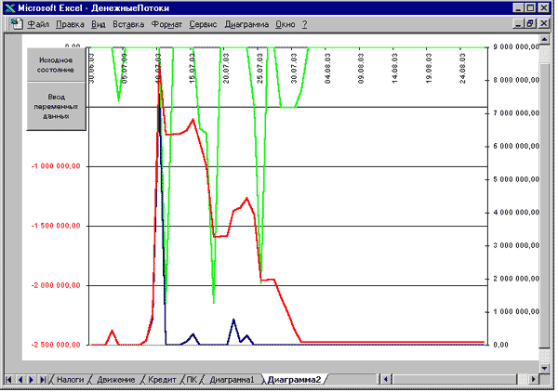Switch to the Налоги sheet tab
The width and height of the screenshot is (558, 392).
point(70,380)
